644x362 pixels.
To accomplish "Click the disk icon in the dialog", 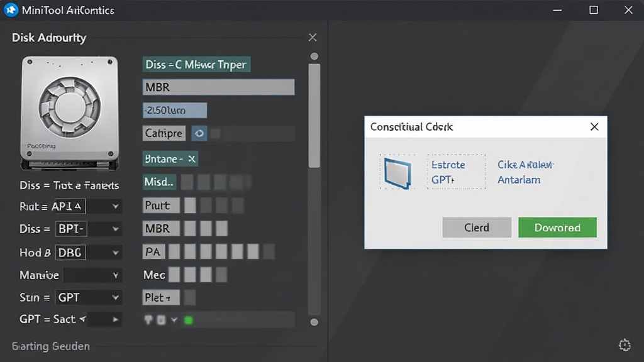I will click(397, 172).
